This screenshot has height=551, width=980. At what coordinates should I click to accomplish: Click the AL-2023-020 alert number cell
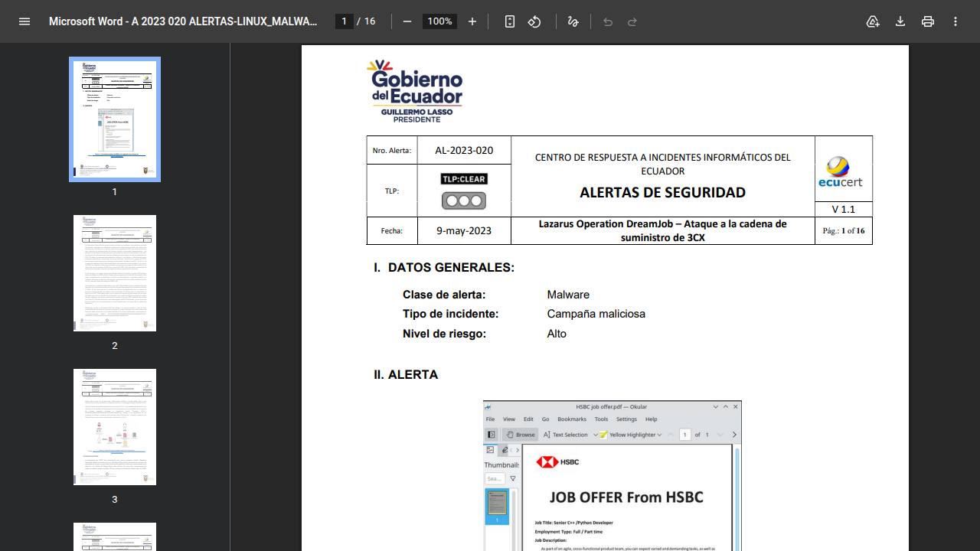click(x=464, y=150)
